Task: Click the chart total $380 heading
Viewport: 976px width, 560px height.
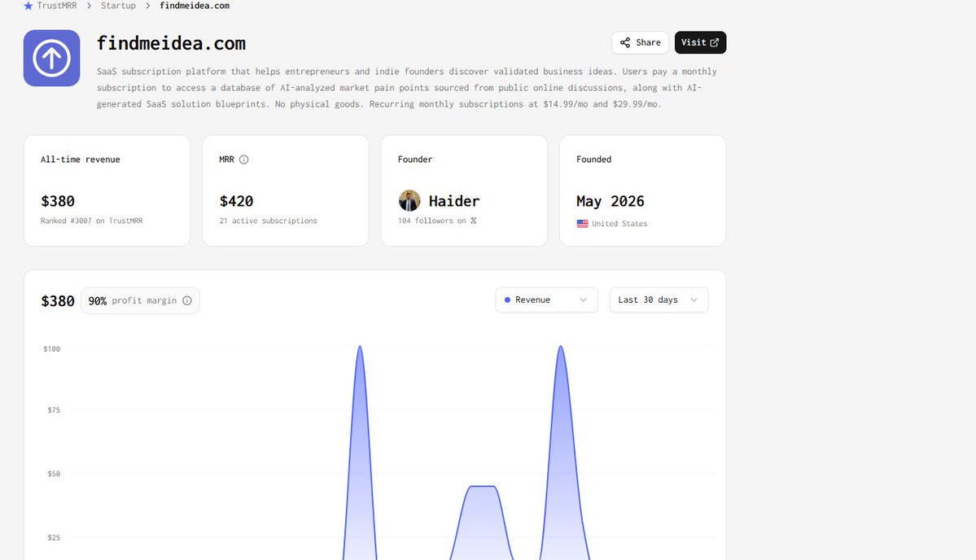Action: pos(58,301)
